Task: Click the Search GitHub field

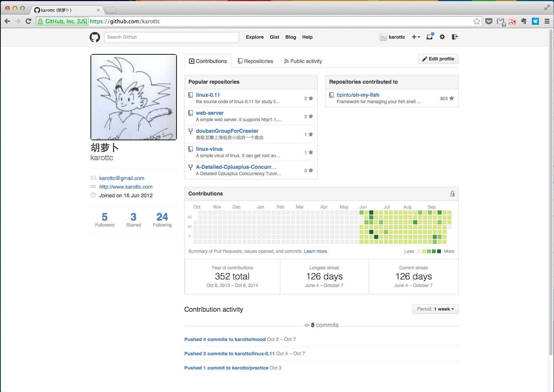Action: (172, 37)
